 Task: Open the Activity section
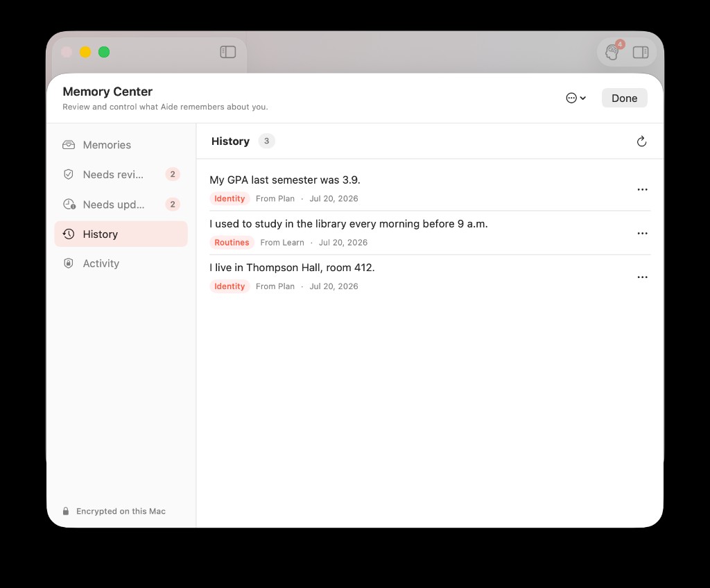tap(121, 263)
